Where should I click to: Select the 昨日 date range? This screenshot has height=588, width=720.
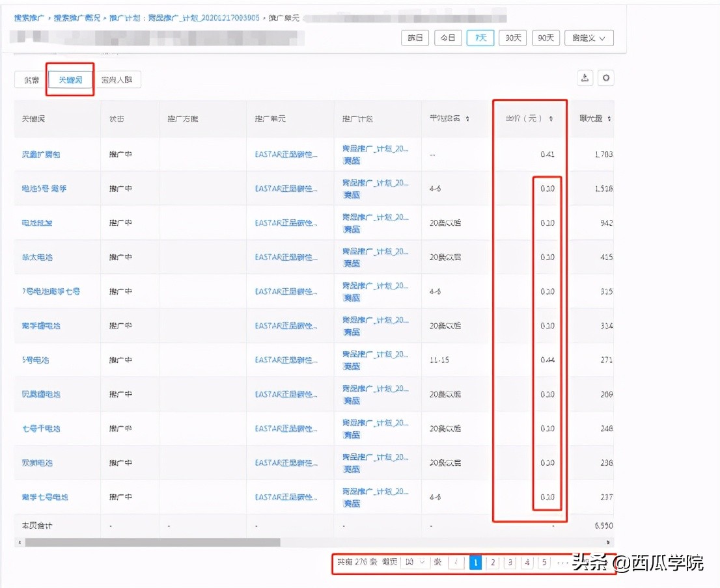click(x=415, y=38)
